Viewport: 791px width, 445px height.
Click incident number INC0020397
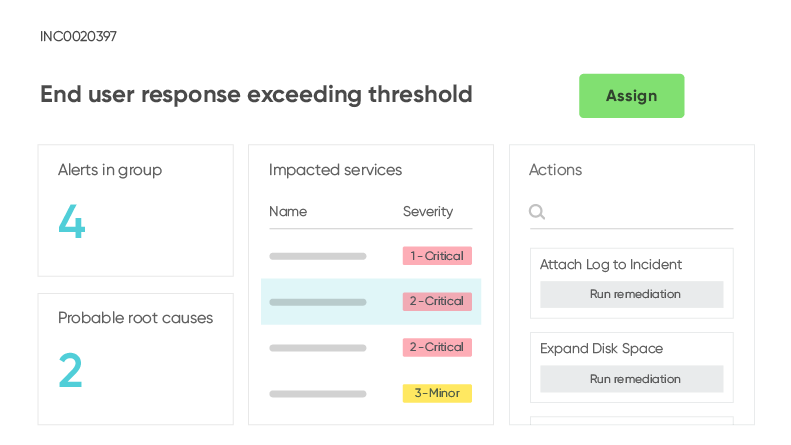(78, 37)
